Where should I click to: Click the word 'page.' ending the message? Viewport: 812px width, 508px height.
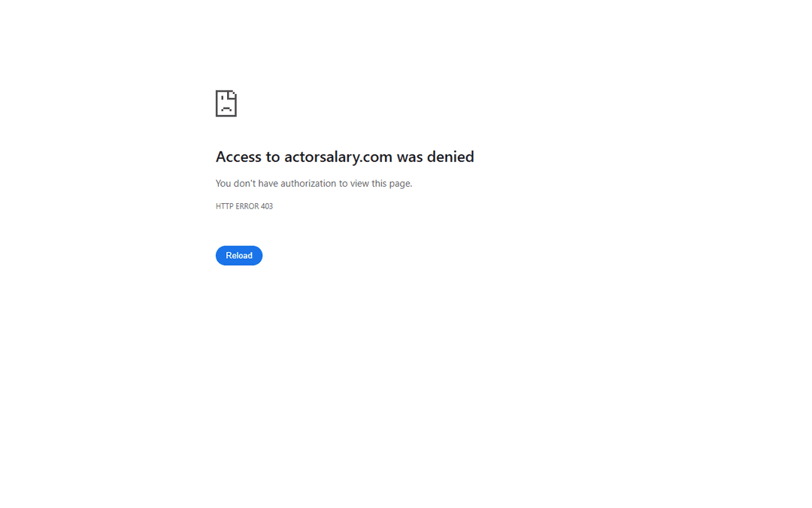pos(401,184)
